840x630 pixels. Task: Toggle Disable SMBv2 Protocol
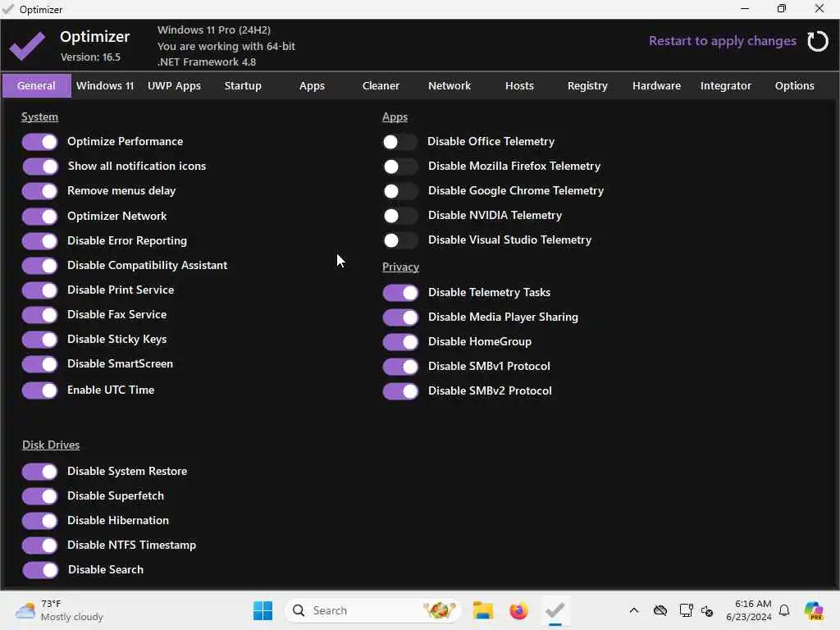coord(400,391)
